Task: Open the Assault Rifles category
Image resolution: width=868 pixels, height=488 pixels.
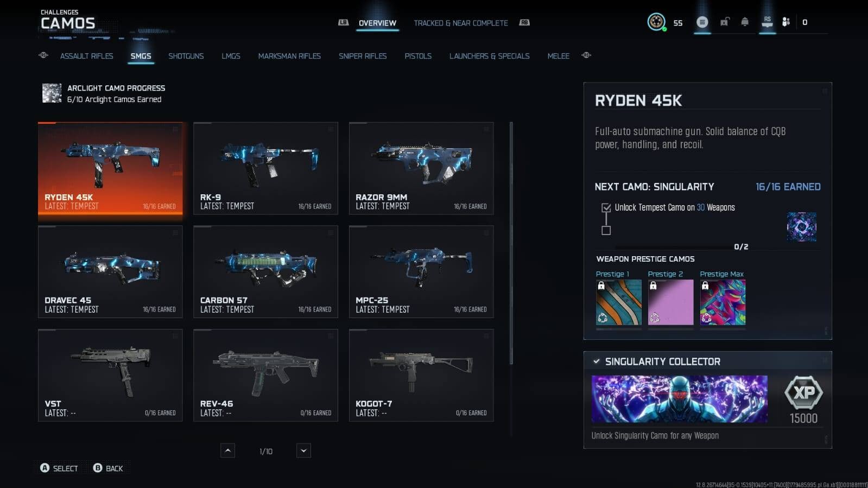Action: tap(87, 56)
